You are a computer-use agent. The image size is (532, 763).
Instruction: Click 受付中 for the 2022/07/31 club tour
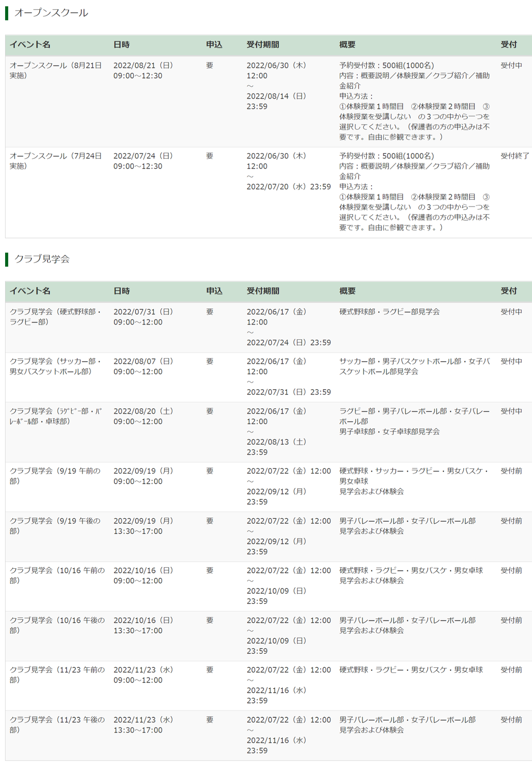[x=511, y=311]
